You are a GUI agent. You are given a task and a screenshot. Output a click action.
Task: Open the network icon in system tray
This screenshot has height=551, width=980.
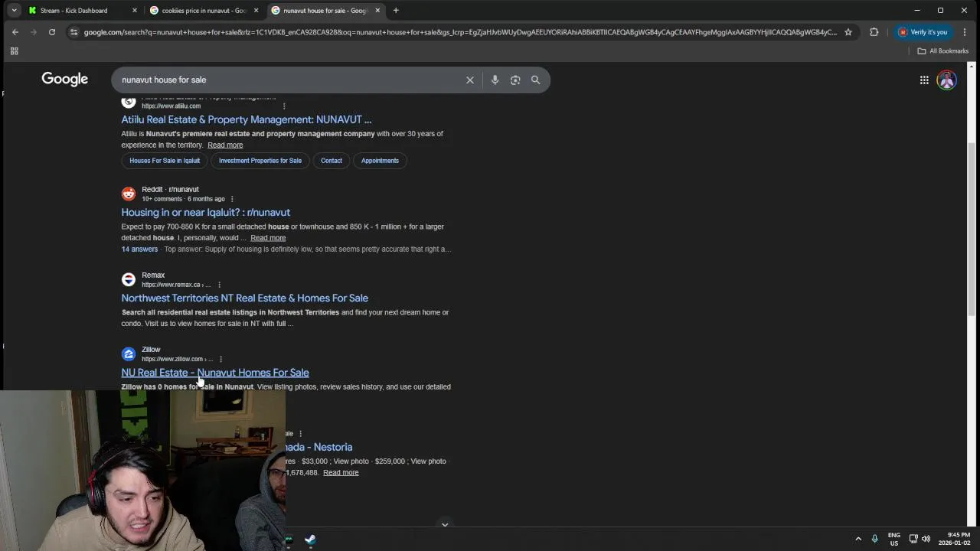(913, 539)
